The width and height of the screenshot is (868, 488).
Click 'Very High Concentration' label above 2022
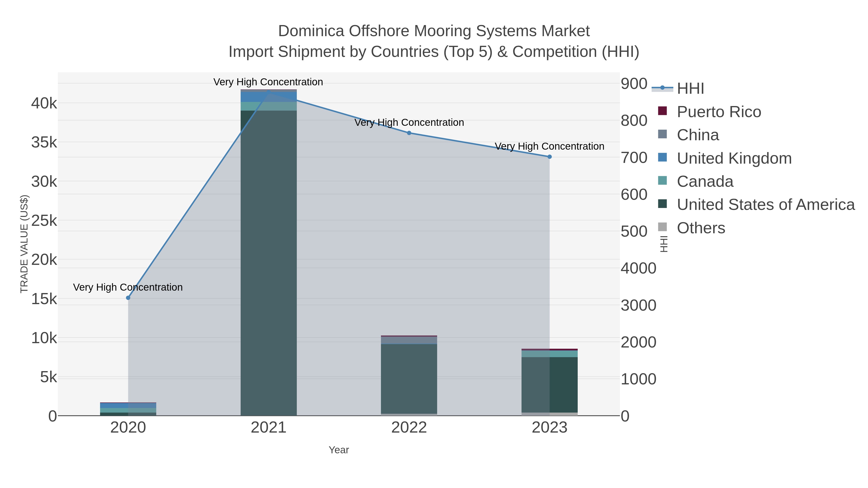409,122
